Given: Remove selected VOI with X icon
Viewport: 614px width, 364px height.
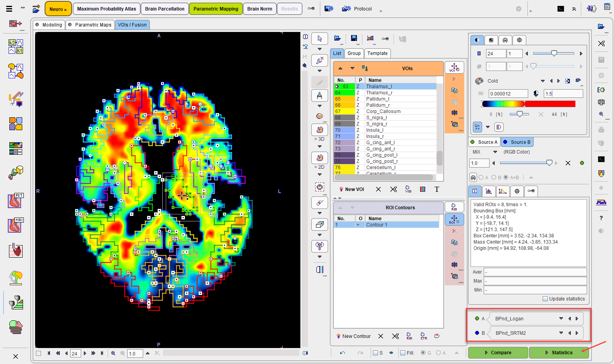Looking at the screenshot, I should pyautogui.click(x=378, y=189).
